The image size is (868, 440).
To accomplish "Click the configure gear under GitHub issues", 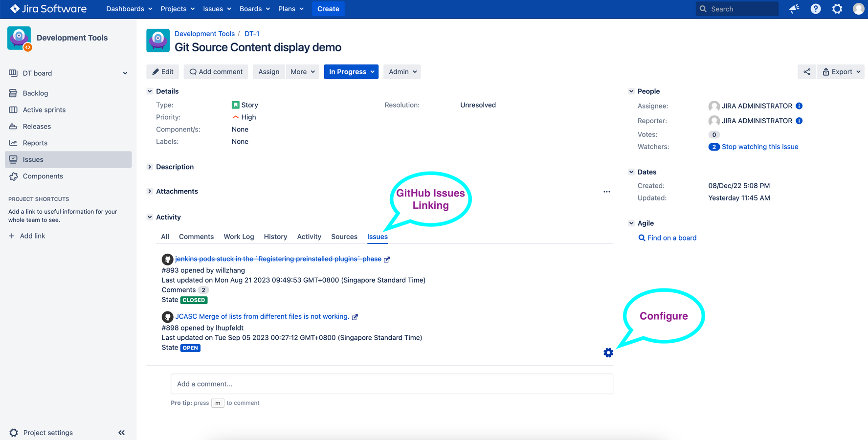I will tap(608, 352).
